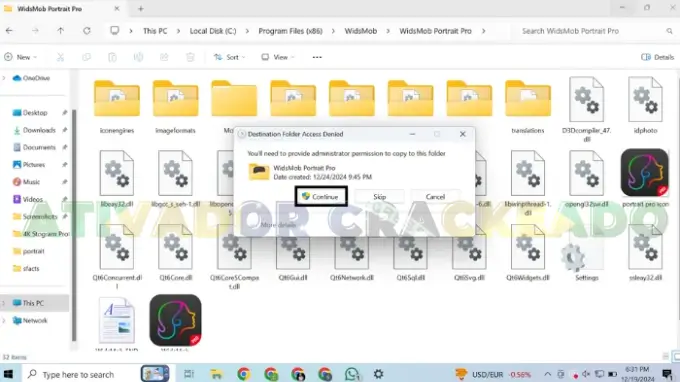
Task: Click Continue in access denied dialog
Action: (x=321, y=196)
